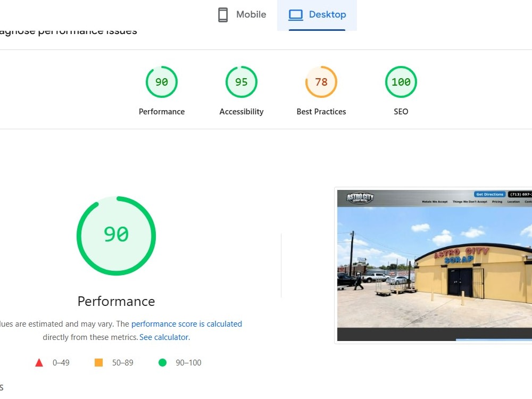Open SEO score gauge 100
The width and height of the screenshot is (532, 399).
401,82
